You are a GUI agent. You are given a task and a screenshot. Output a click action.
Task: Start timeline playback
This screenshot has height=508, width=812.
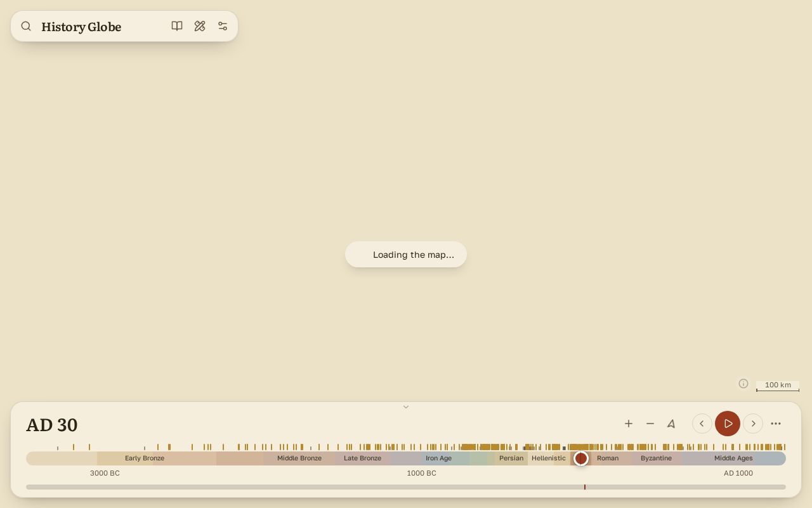[728, 424]
